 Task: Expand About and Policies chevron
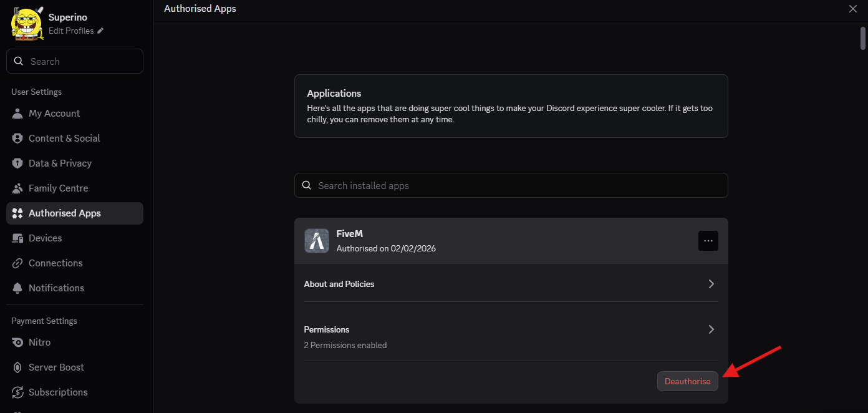click(x=711, y=284)
